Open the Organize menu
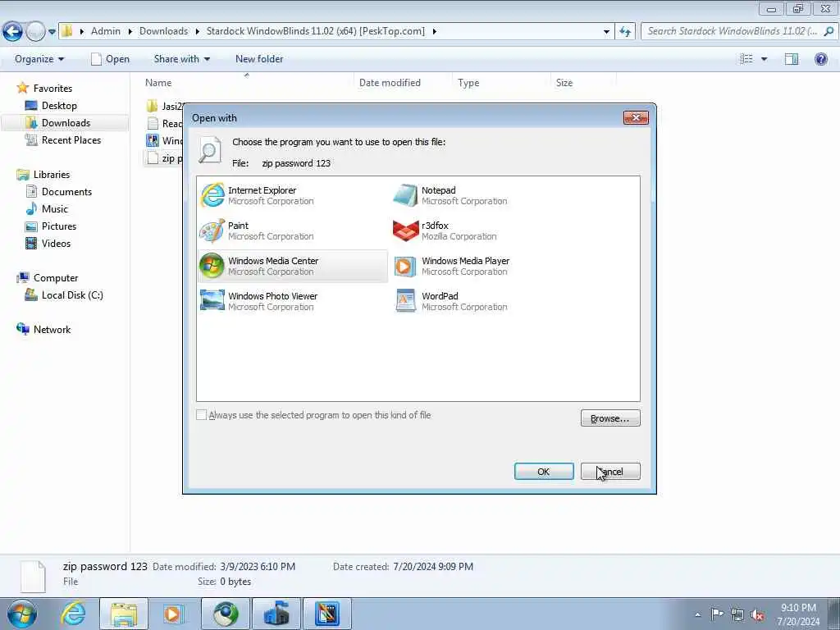The width and height of the screenshot is (840, 630). (x=39, y=59)
